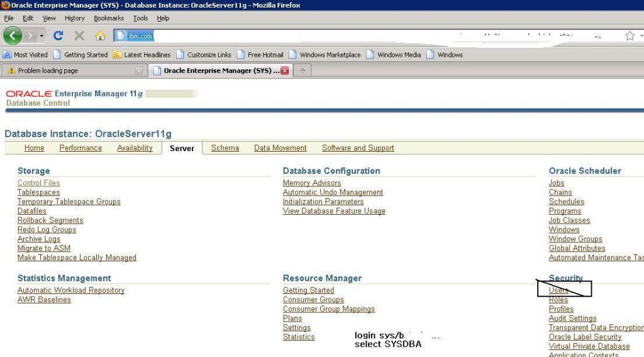Close the Oracle Enterprise Manager tab
The height and width of the screenshot is (357, 644).
(x=285, y=71)
